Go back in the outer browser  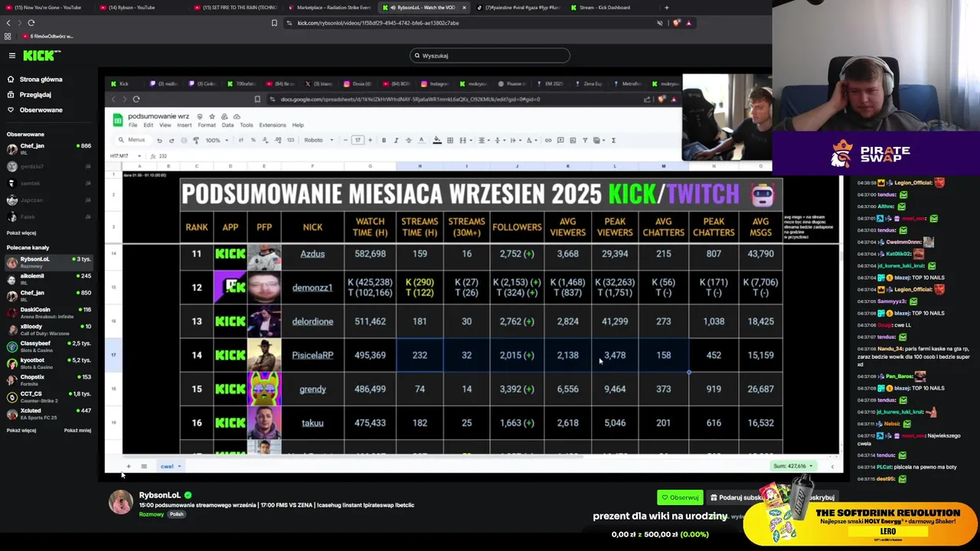tap(8, 23)
